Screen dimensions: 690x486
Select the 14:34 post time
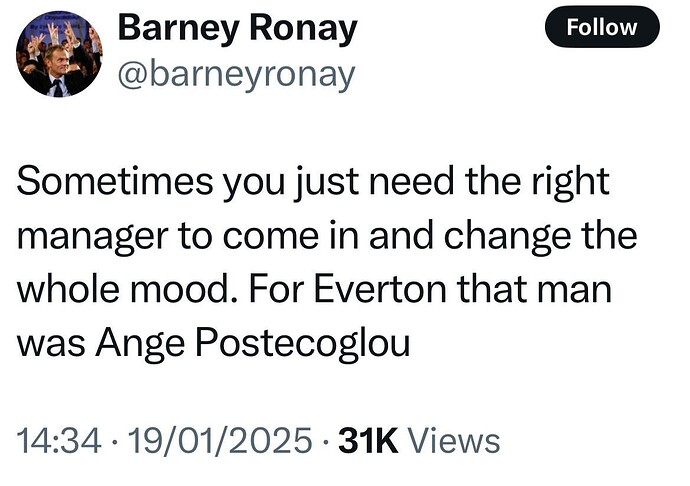point(59,441)
